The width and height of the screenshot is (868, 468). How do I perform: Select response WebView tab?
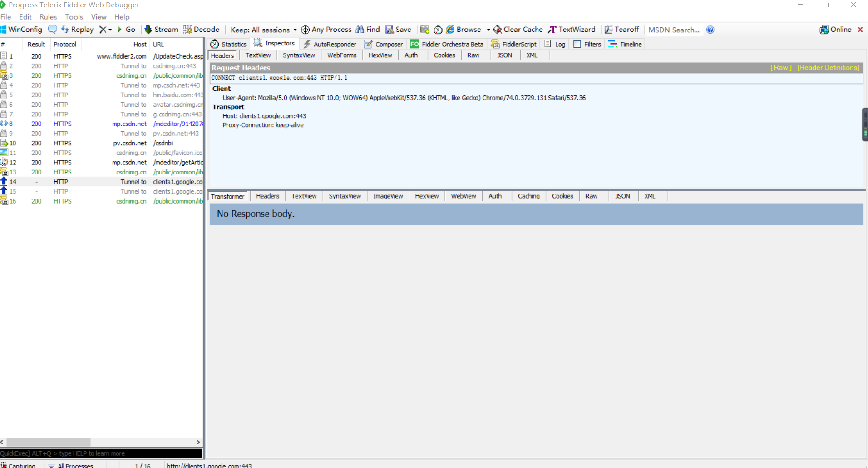[x=464, y=196]
